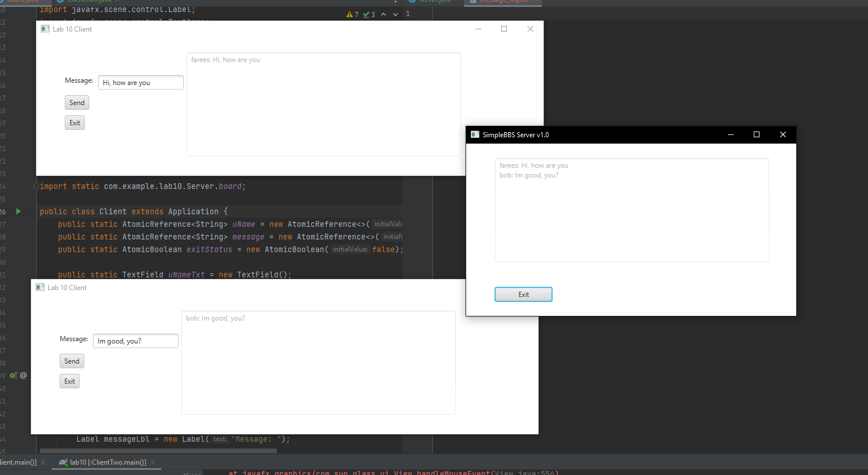Jump to previous problem with the up-arrow icon
Image resolution: width=868 pixels, height=475 pixels.
[383, 14]
